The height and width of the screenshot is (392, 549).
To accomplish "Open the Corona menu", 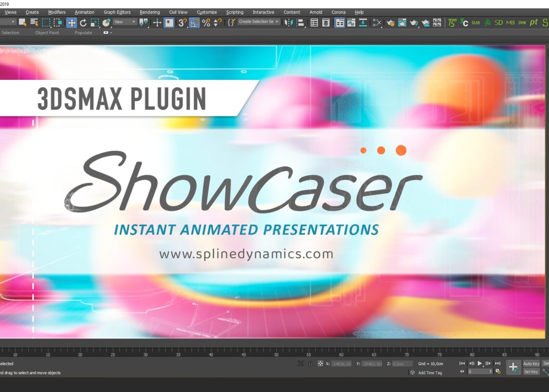I will [x=339, y=12].
